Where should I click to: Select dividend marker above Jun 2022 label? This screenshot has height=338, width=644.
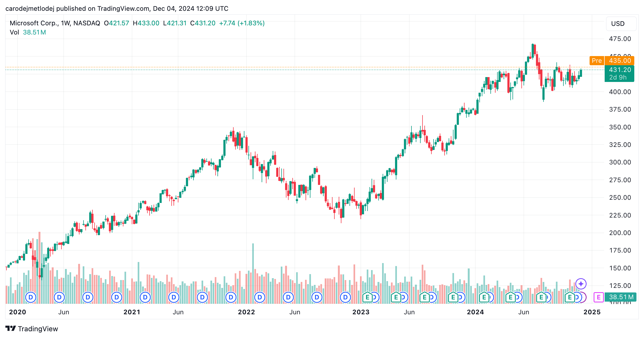pyautogui.click(x=288, y=297)
